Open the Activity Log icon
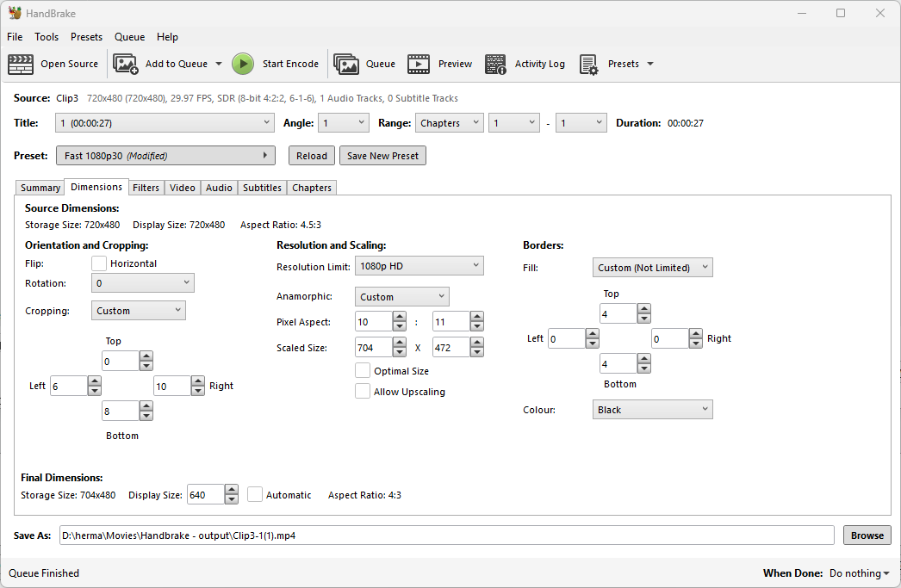 [x=495, y=64]
